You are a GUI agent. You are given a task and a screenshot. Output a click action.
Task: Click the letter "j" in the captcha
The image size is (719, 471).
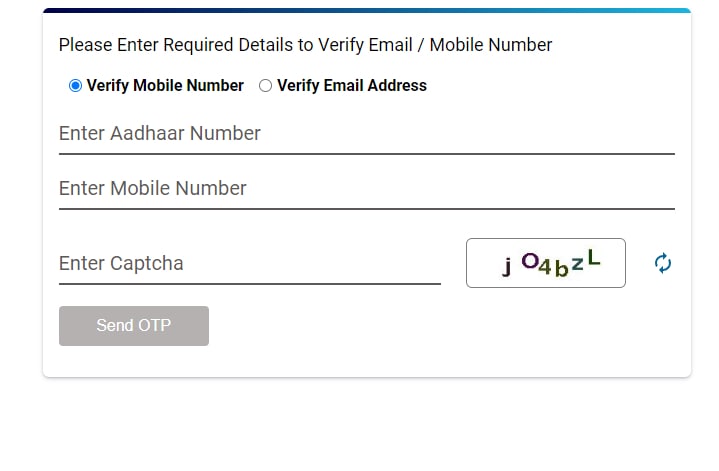(x=507, y=266)
